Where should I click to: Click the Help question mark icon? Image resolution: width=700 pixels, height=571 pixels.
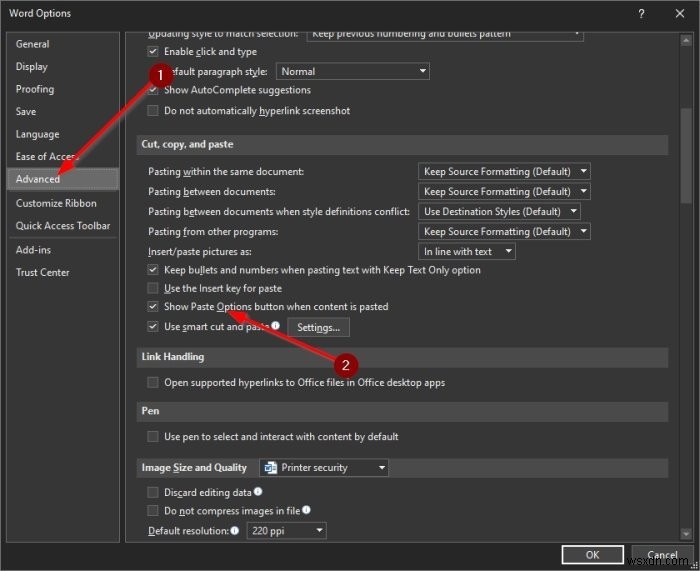point(641,14)
